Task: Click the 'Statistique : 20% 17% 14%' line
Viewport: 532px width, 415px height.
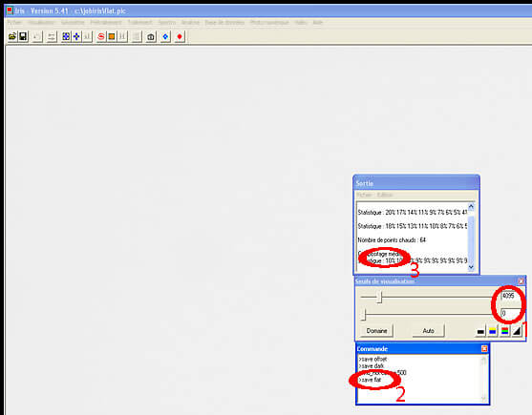Action: tap(413, 213)
